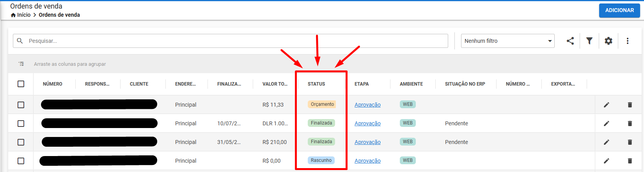
Task: Edit the DLR 1.00 order row
Action: click(x=607, y=123)
